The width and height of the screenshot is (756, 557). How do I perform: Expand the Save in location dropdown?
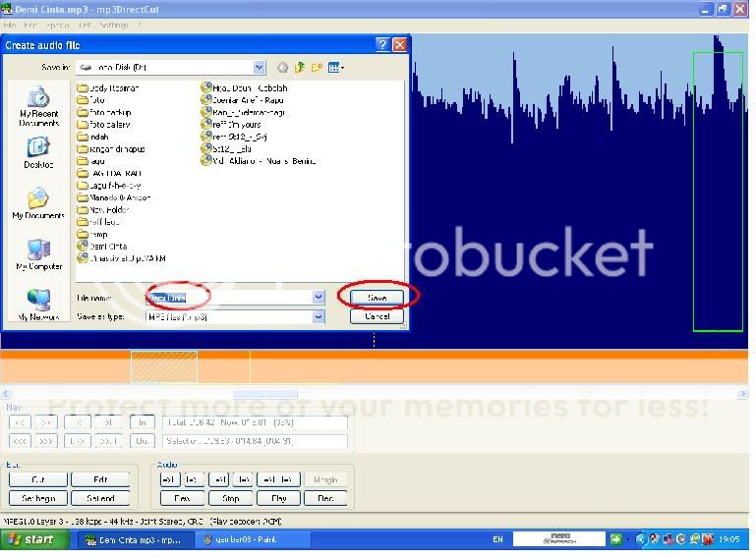coord(260,68)
